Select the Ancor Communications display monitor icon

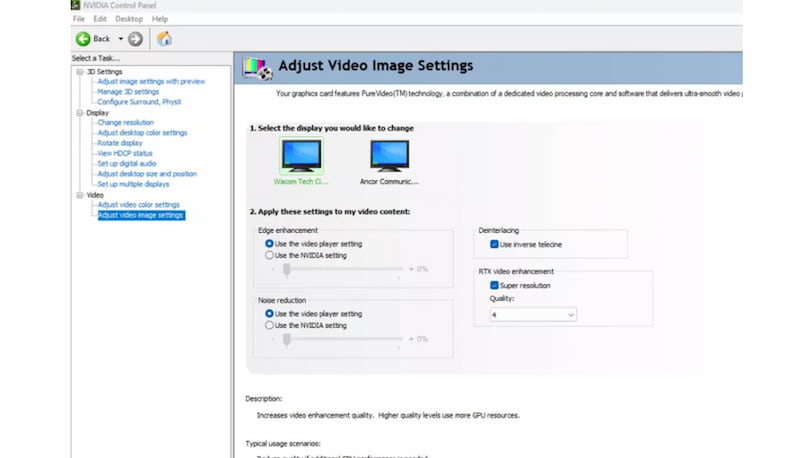[389, 156]
